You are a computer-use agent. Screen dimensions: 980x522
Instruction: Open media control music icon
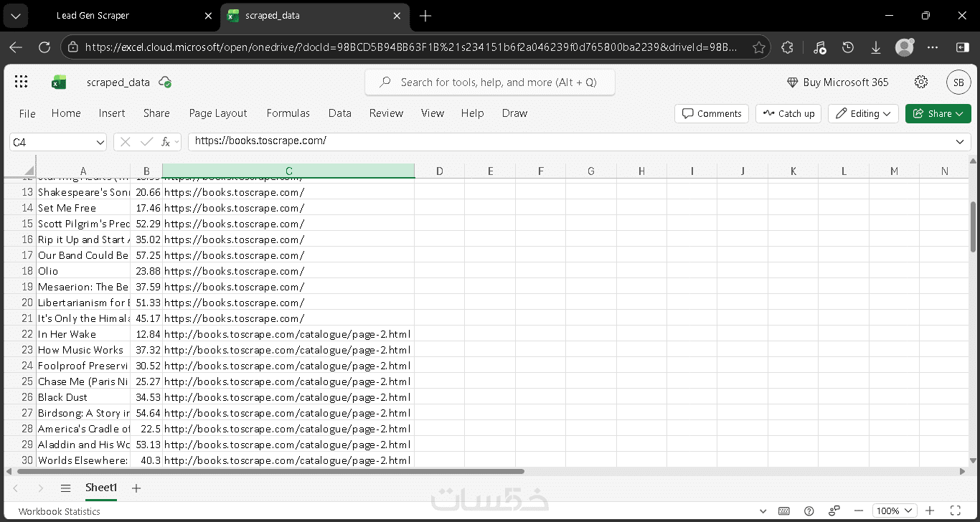pos(820,47)
